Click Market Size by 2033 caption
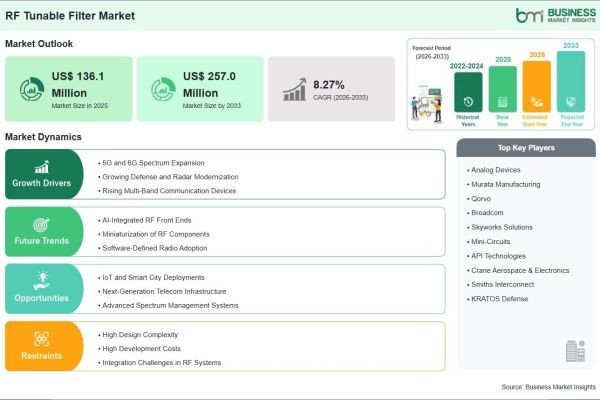This screenshot has height=400, width=600. click(212, 106)
